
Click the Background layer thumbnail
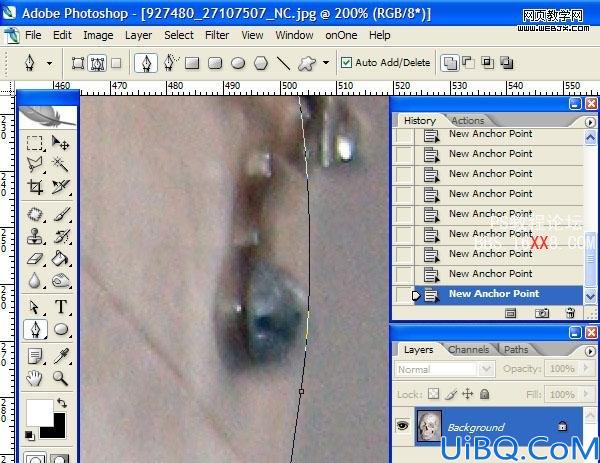point(429,426)
